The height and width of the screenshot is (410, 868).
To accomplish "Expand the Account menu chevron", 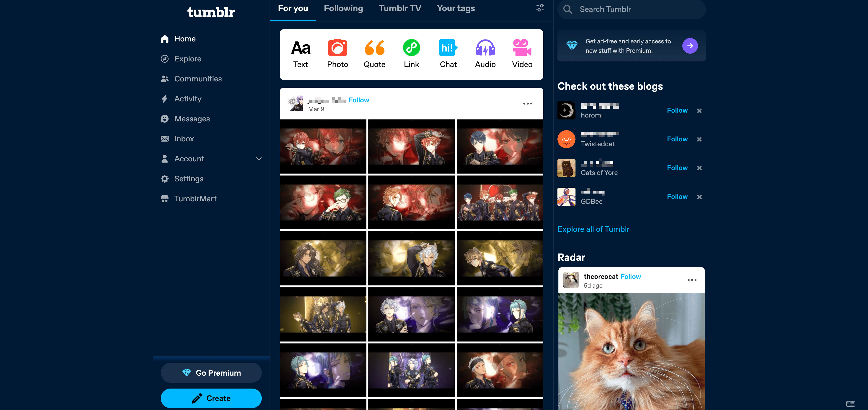I will (259, 159).
